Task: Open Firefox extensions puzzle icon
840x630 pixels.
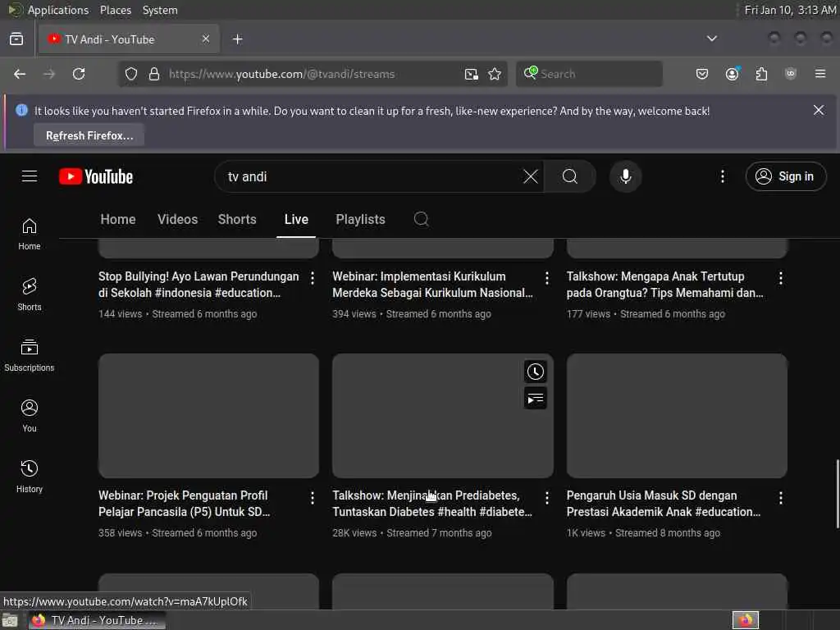Action: pyautogui.click(x=761, y=74)
